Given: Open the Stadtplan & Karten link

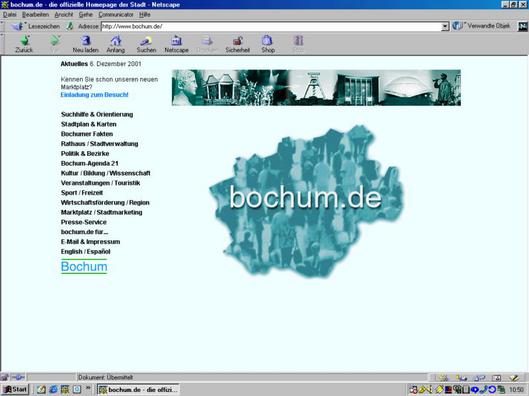Looking at the screenshot, I should (89, 124).
